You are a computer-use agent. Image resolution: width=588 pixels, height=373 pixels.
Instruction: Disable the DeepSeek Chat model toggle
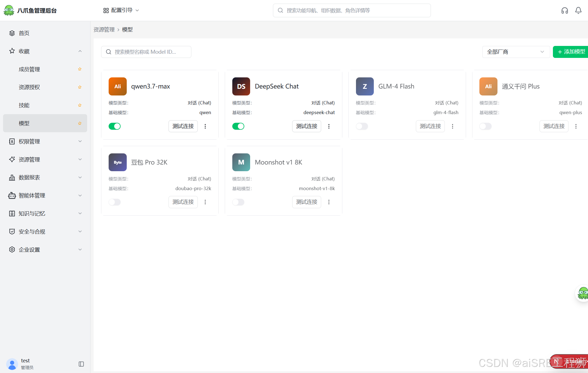238,126
